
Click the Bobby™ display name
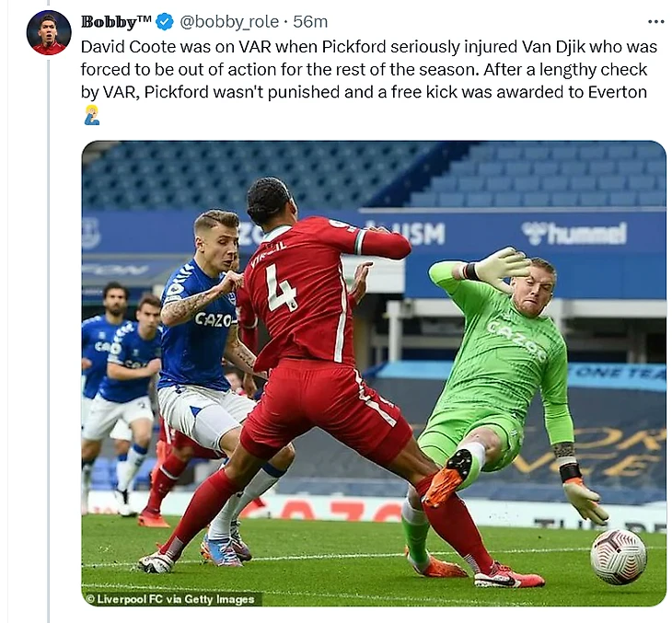[x=116, y=21]
